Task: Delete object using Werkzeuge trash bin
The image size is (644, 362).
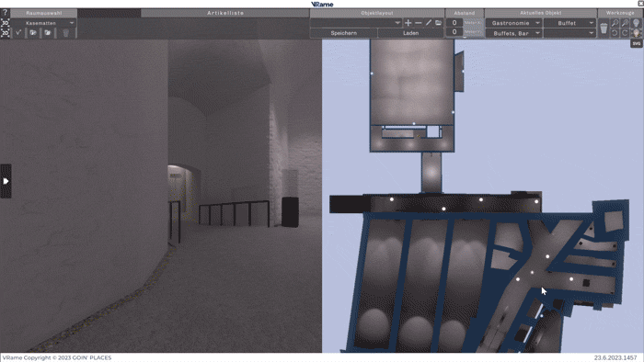Action: click(604, 28)
